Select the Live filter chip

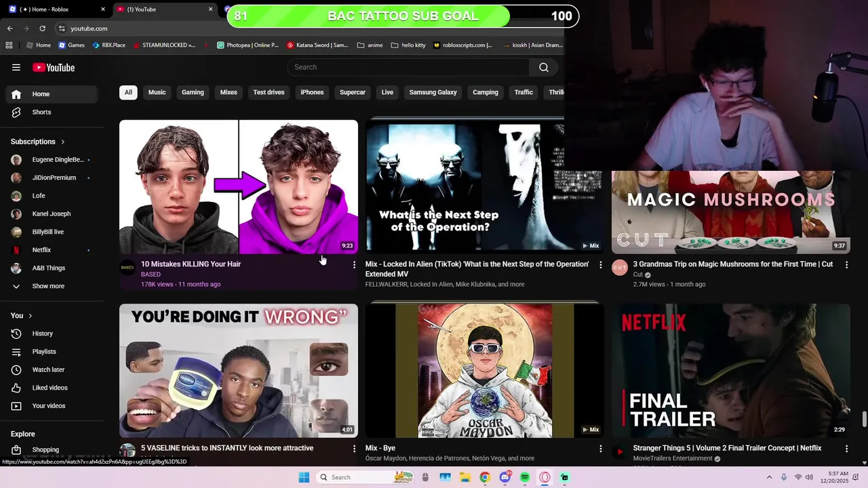387,92
